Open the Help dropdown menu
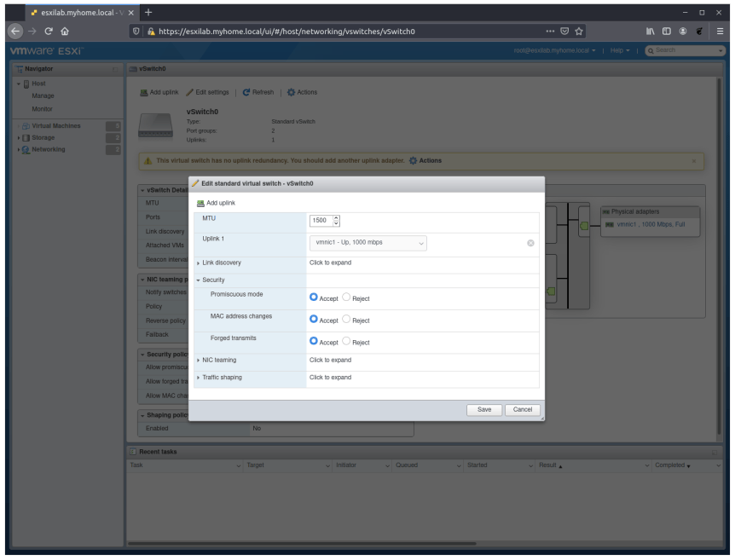Image resolution: width=735 pixels, height=560 pixels. pyautogui.click(x=620, y=50)
